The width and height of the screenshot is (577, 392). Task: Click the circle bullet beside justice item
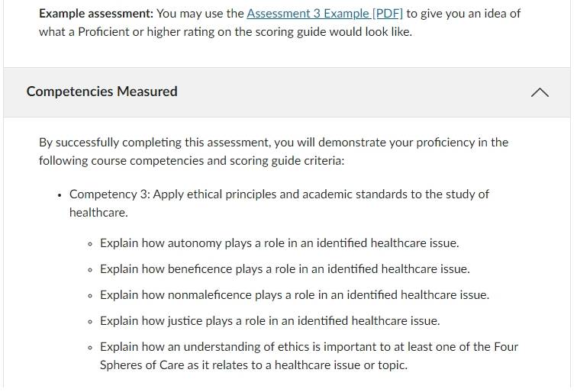point(90,322)
